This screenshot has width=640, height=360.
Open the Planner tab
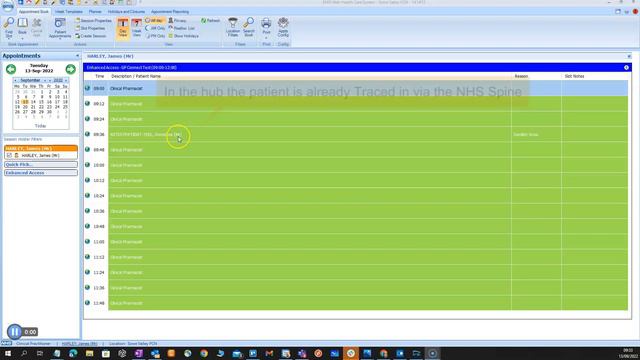(x=95, y=12)
